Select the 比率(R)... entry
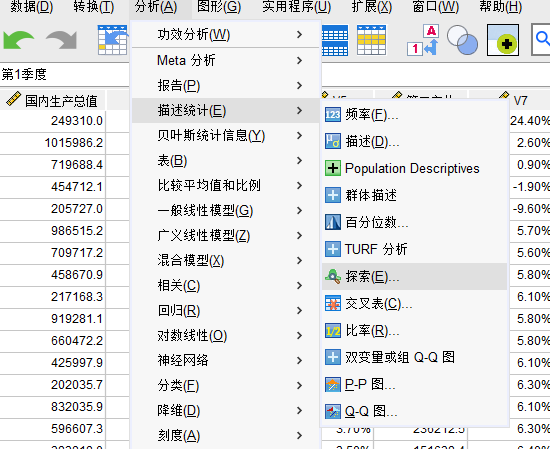Image resolution: width=550 pixels, height=449 pixels. coord(415,330)
